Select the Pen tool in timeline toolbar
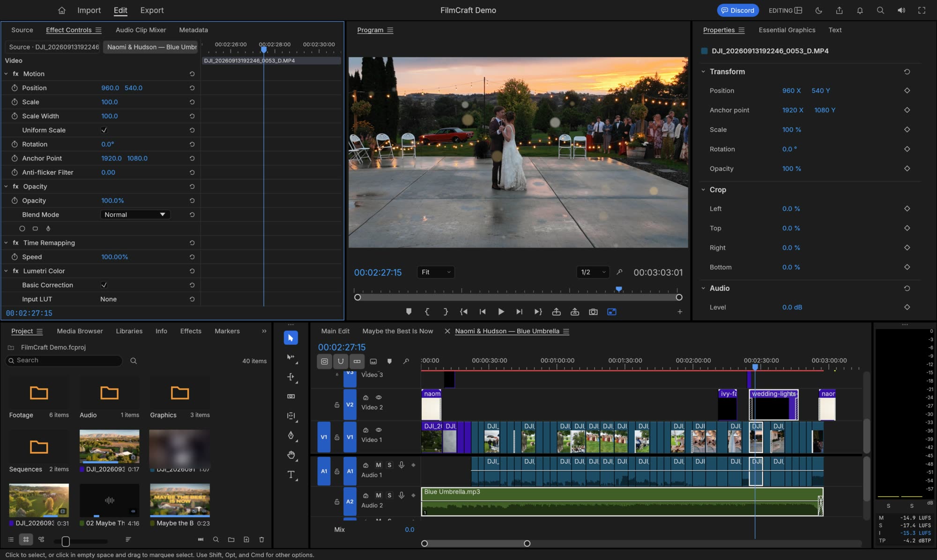 click(291, 435)
